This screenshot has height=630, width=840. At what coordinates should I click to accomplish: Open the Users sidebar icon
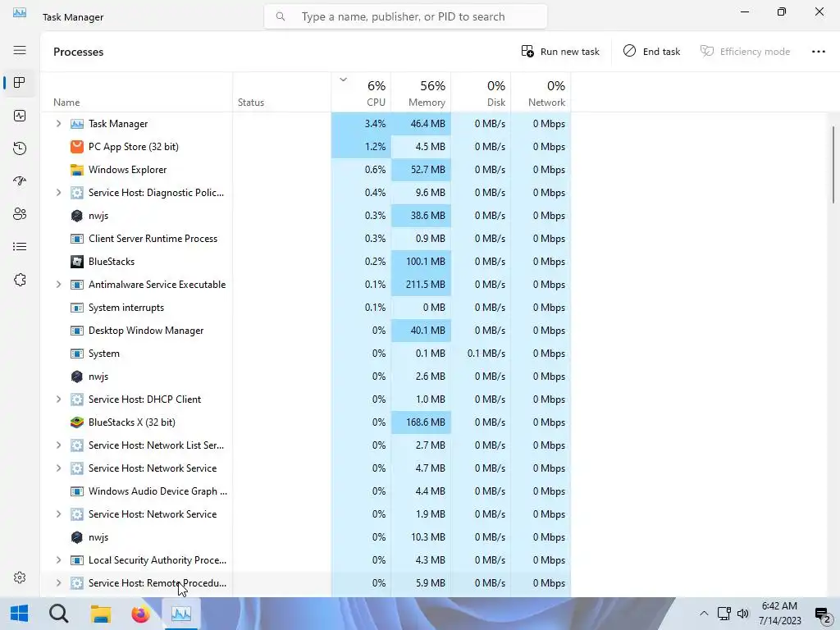tap(20, 214)
